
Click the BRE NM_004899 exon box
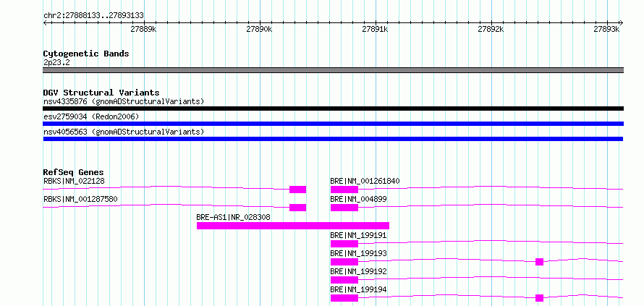(344, 208)
